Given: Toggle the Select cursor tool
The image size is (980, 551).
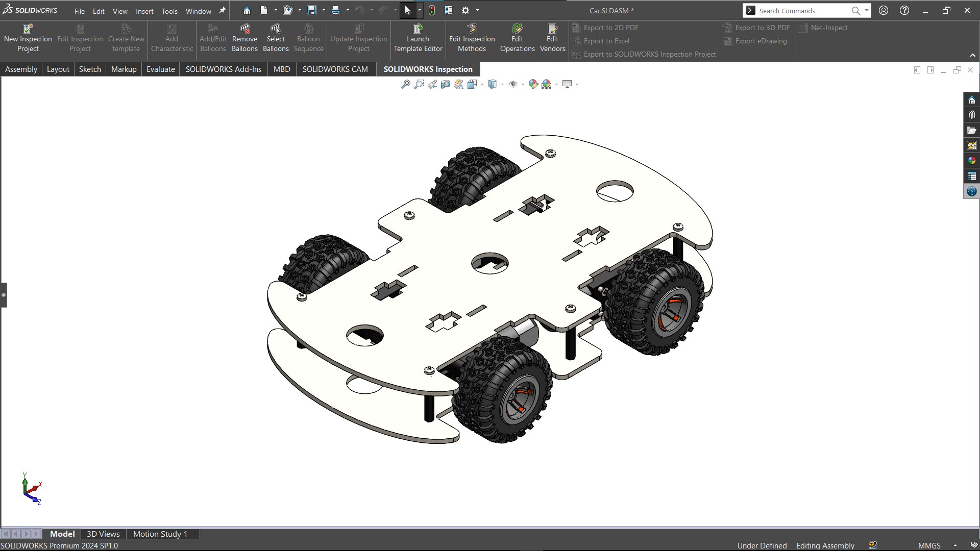Looking at the screenshot, I should pos(407,10).
